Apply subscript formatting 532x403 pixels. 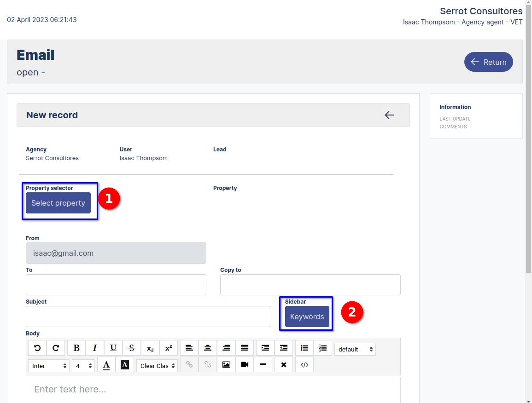(150, 348)
